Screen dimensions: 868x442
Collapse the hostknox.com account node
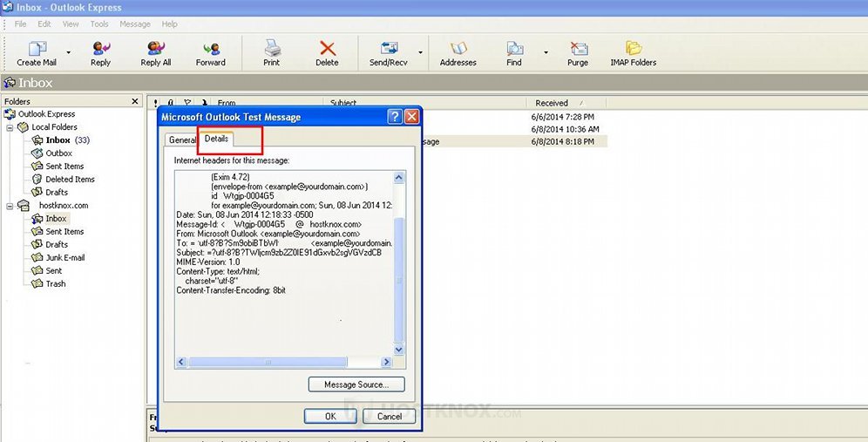tap(10, 206)
